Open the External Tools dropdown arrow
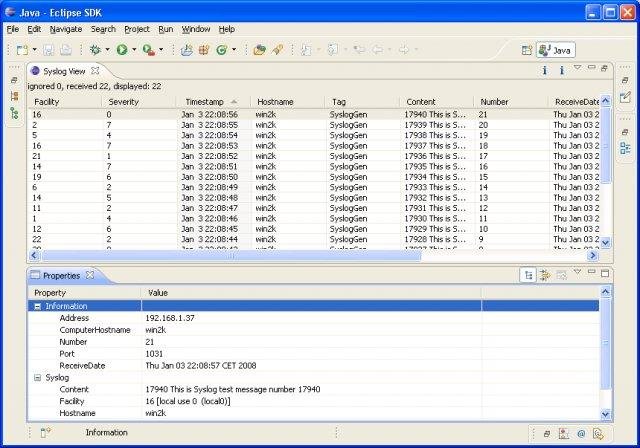 click(161, 50)
